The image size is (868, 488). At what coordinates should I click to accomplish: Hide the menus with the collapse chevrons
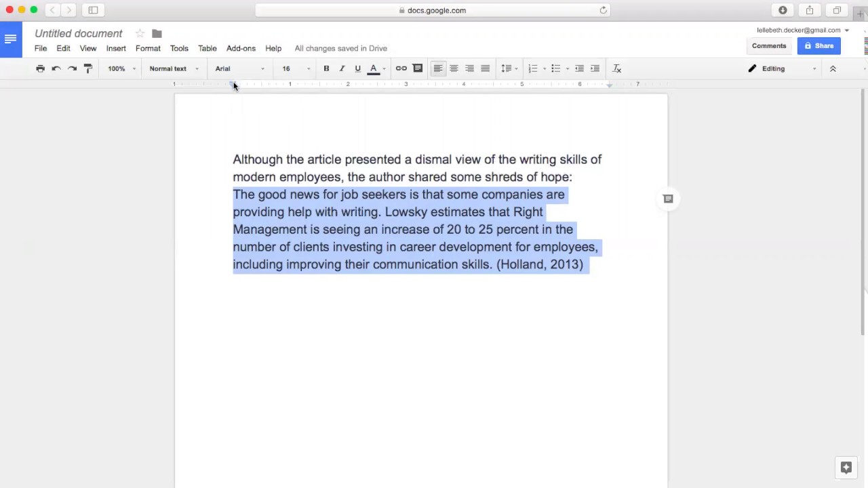pos(833,68)
